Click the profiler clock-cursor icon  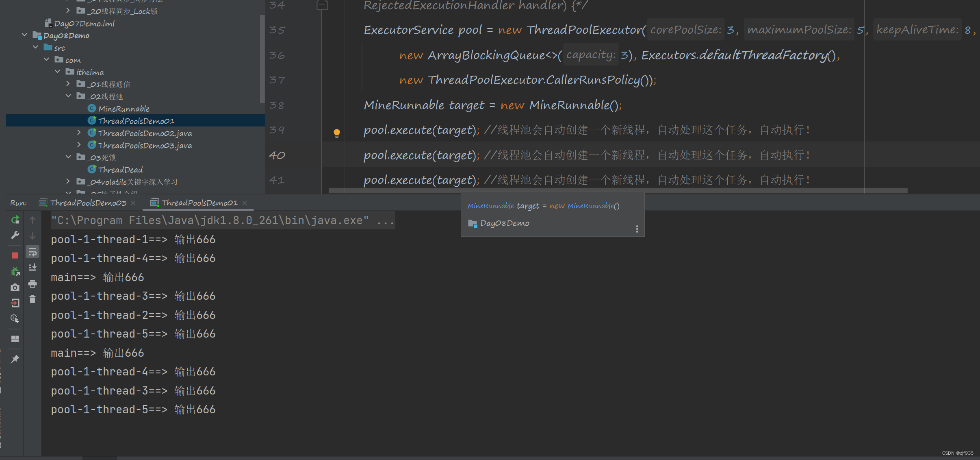point(15,319)
